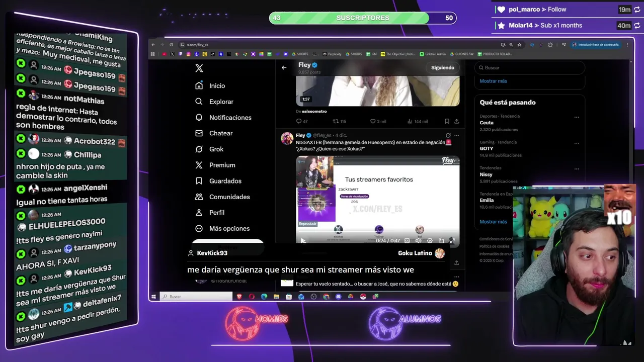This screenshot has width=644, height=362.
Task: Open options for Ceuta trend
Action: [577, 117]
